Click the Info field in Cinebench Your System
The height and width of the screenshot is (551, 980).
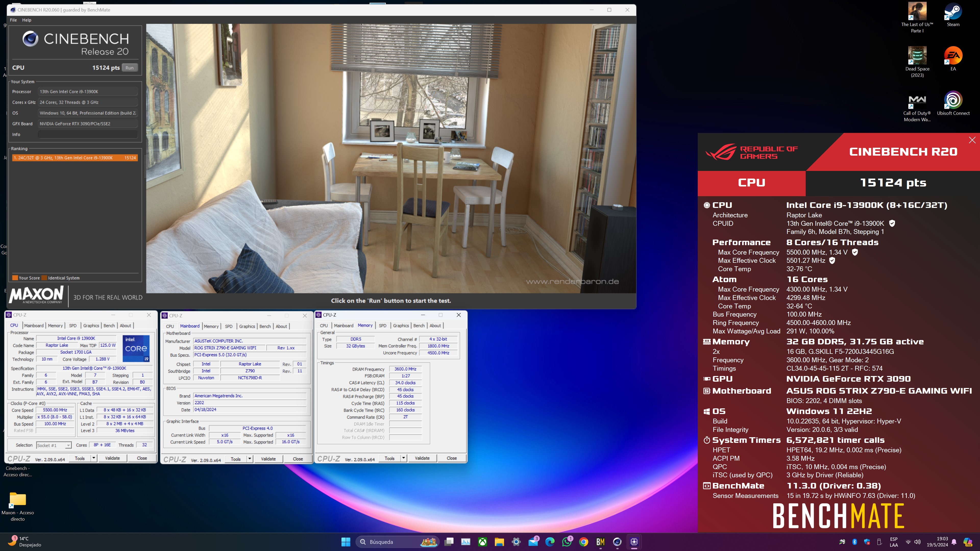click(x=88, y=134)
